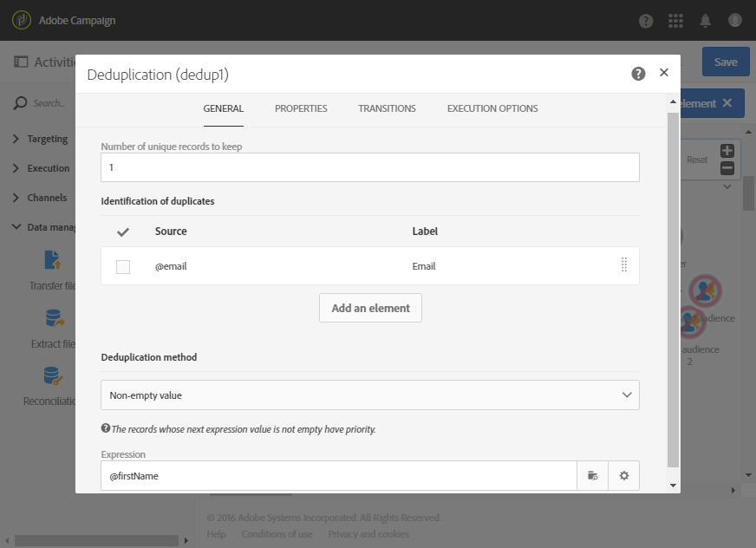This screenshot has height=548, width=756.
Task: Open the top bar help icon
Action: 646,21
